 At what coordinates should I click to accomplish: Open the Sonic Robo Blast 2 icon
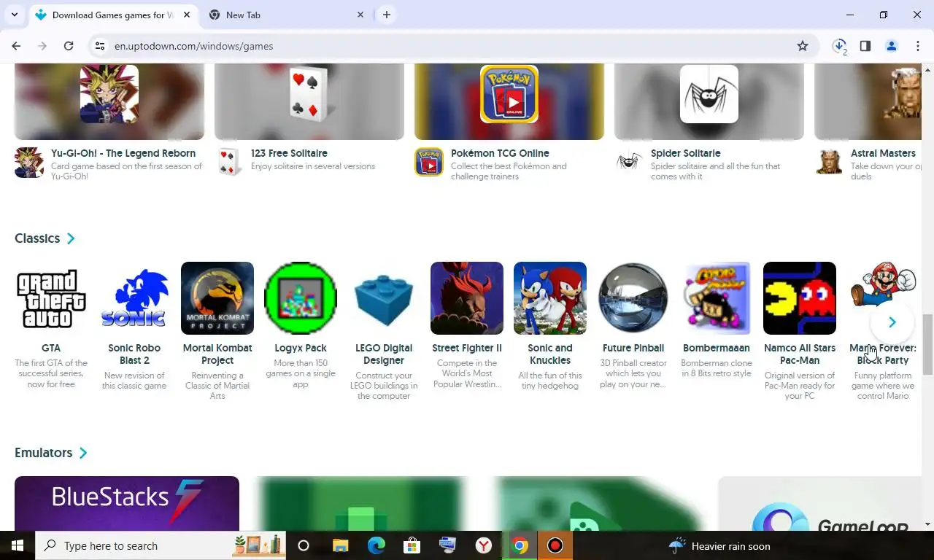[x=134, y=298]
